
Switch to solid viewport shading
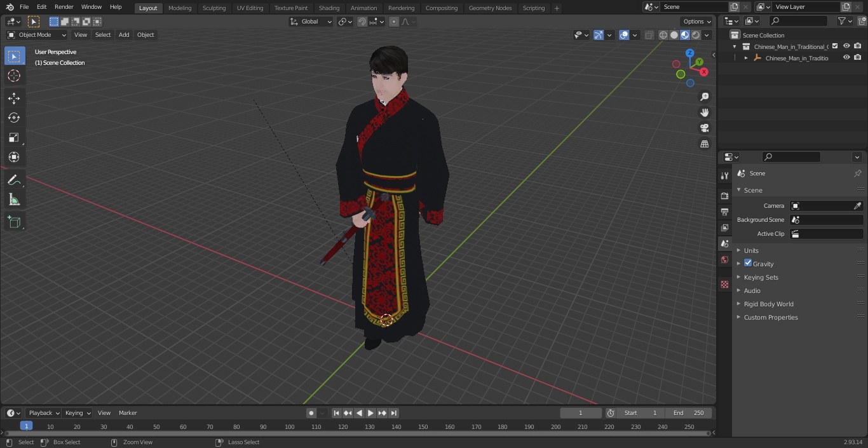point(674,35)
